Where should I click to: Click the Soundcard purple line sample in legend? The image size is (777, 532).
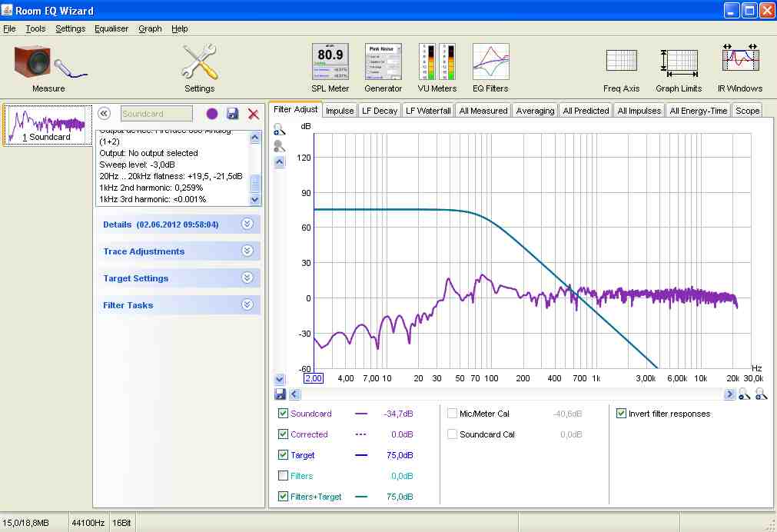pos(361,414)
